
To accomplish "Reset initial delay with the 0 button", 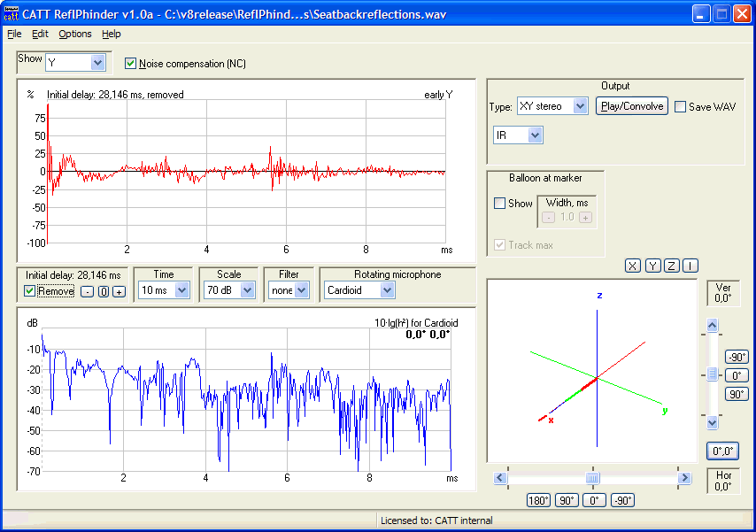I will [x=103, y=291].
